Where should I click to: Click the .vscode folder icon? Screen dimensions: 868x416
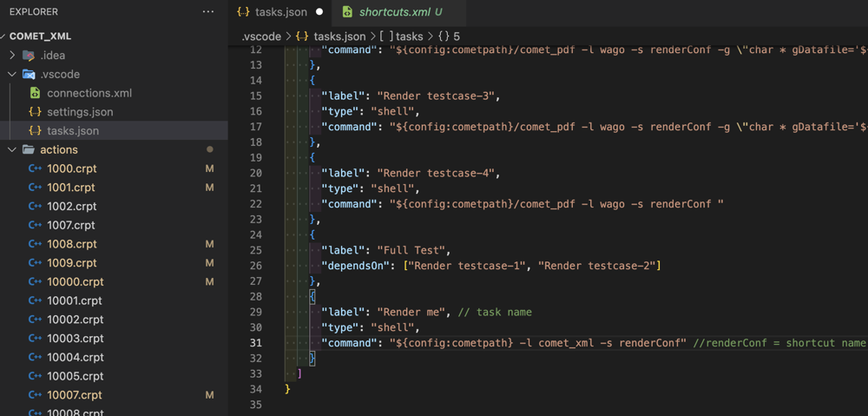tap(29, 74)
